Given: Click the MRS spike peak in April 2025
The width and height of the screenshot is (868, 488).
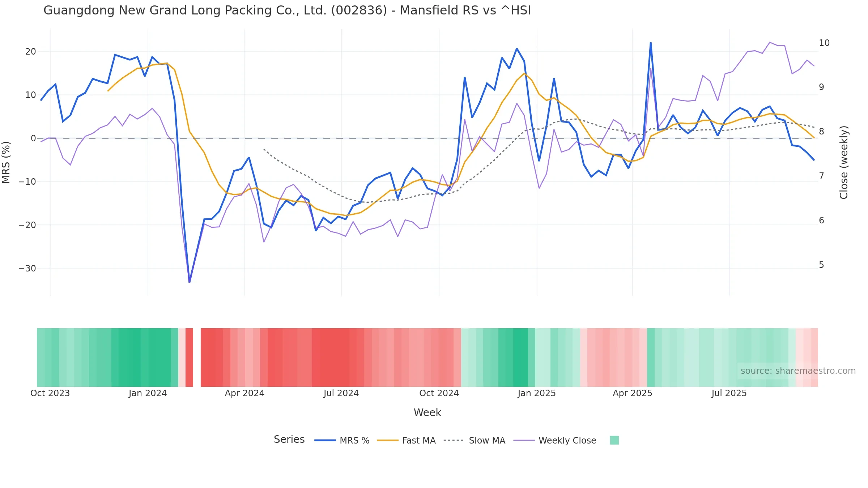Looking at the screenshot, I should pyautogui.click(x=651, y=43).
